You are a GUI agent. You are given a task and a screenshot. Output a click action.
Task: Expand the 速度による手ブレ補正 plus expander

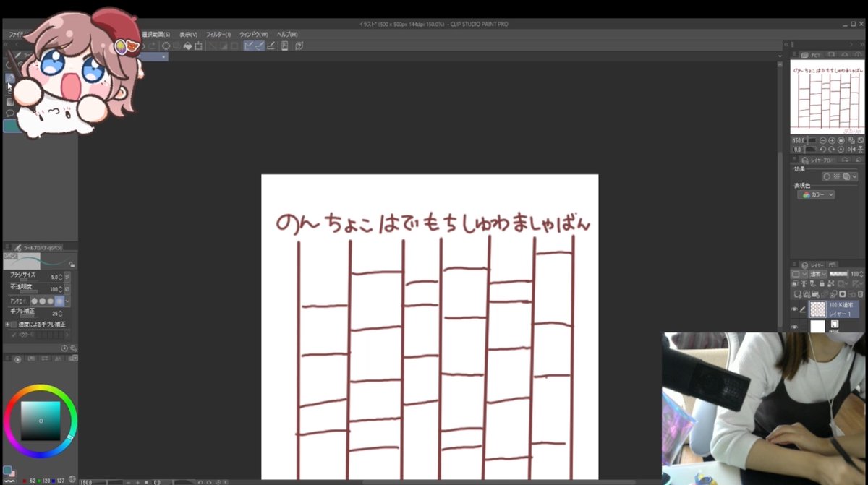point(7,325)
